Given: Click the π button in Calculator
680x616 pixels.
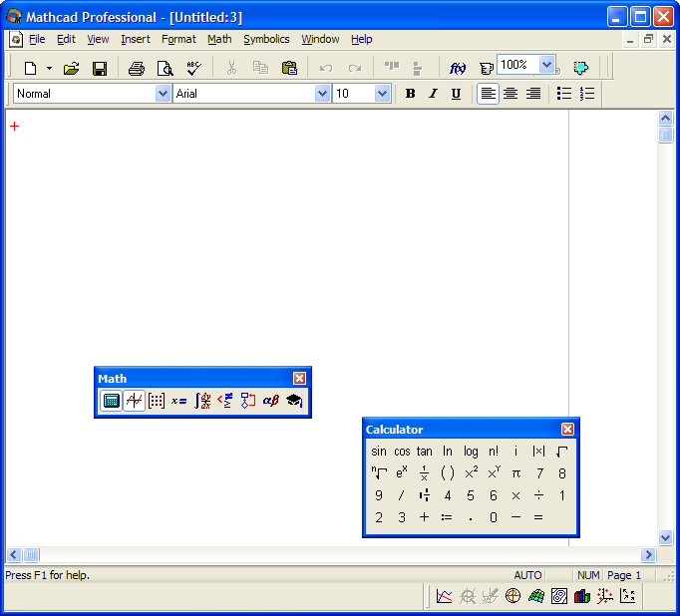Looking at the screenshot, I should point(516,473).
